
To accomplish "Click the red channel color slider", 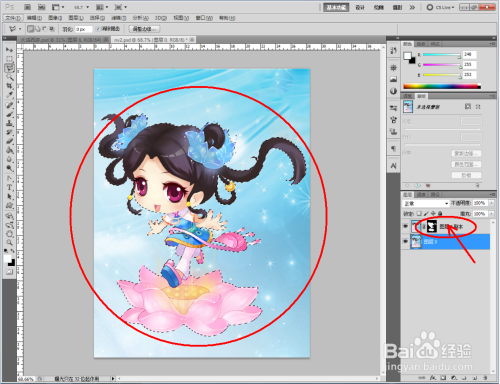I will pos(442,55).
